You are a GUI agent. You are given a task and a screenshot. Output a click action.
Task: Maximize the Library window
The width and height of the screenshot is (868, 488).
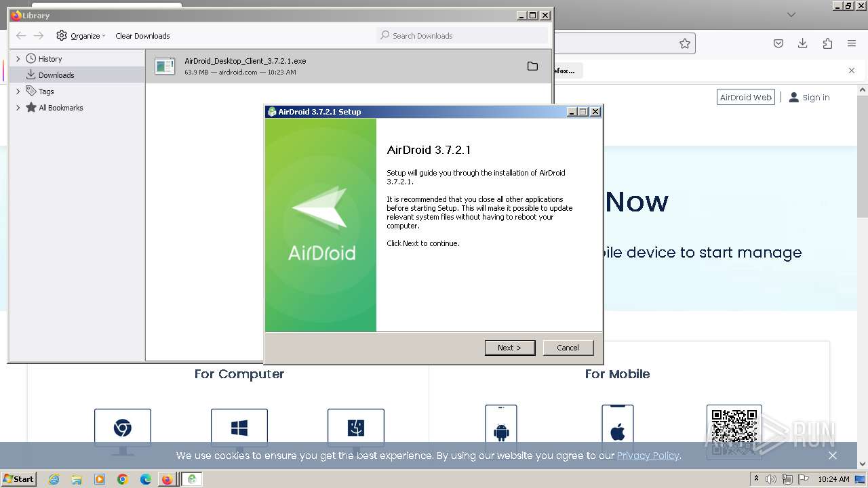[533, 15]
